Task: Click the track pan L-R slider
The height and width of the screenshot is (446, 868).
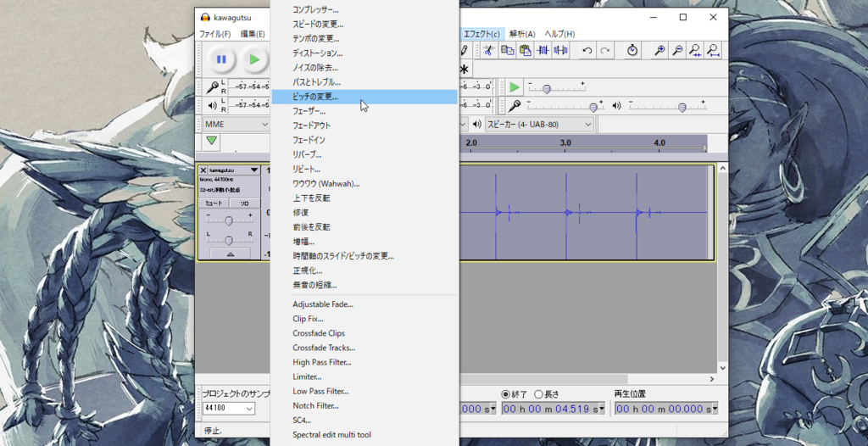Action: pos(229,240)
